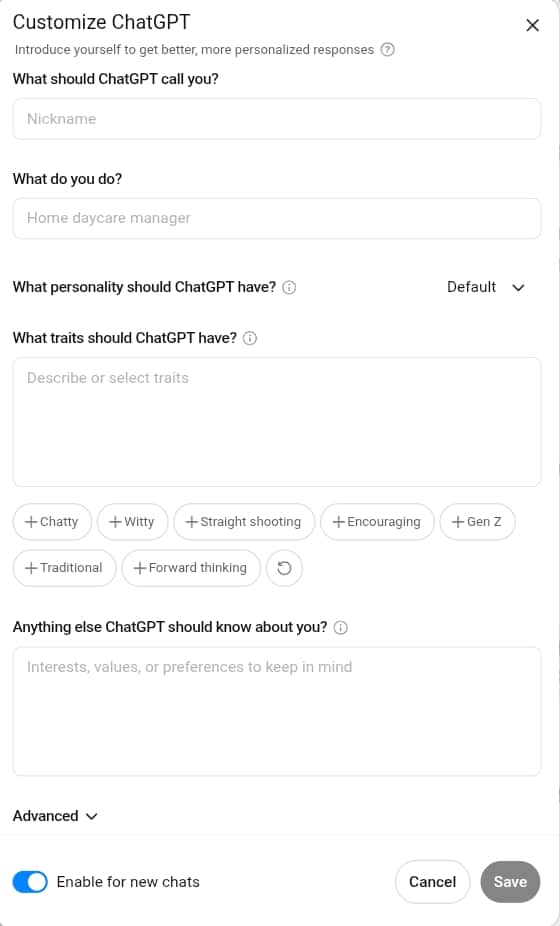Click the Cancel button
Screen dimensions: 560x926
click(x=432, y=882)
